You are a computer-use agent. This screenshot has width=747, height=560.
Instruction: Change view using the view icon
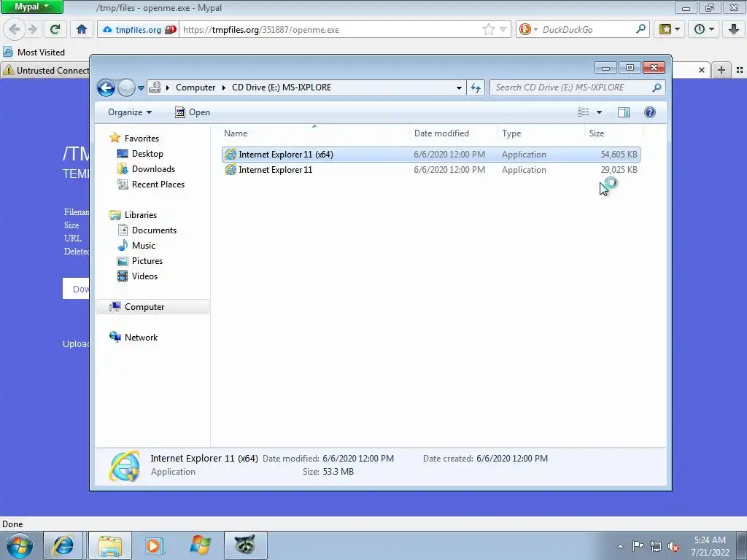point(583,112)
